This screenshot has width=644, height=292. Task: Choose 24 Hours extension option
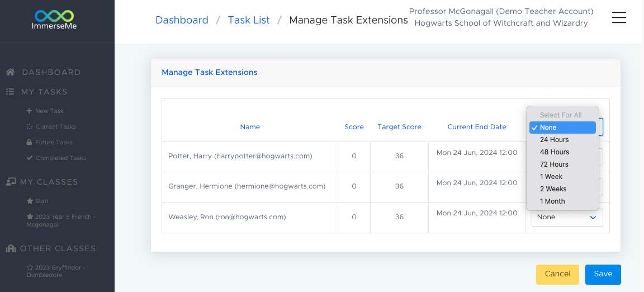pyautogui.click(x=563, y=140)
